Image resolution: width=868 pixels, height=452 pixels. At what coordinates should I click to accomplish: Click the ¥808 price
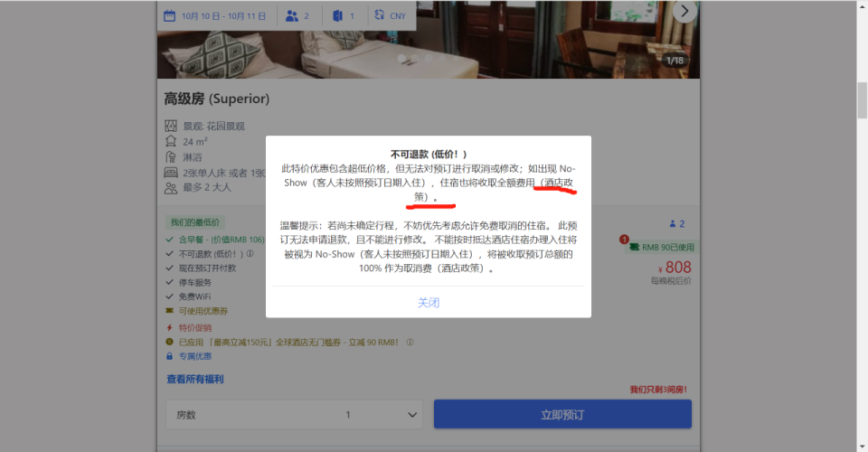pyautogui.click(x=675, y=268)
